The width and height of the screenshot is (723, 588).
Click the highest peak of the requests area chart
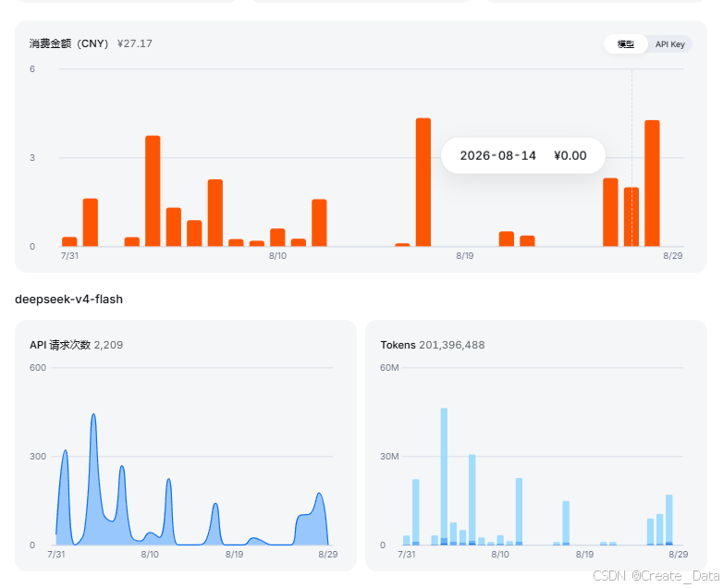pos(93,415)
